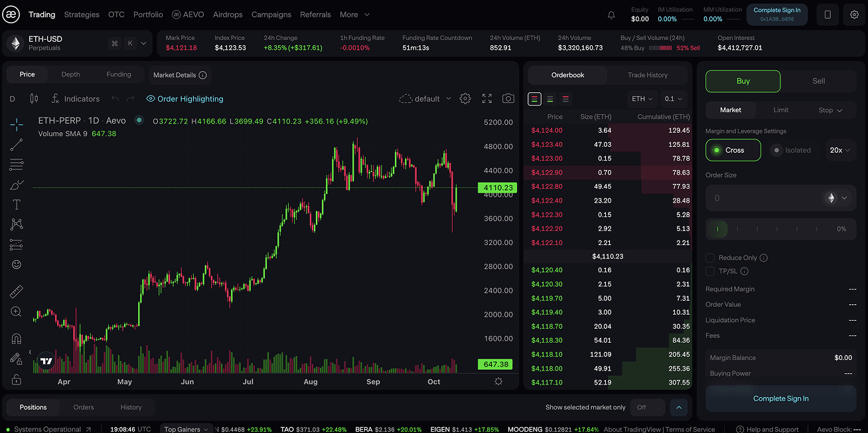Pick the text annotation tool

pos(16,205)
